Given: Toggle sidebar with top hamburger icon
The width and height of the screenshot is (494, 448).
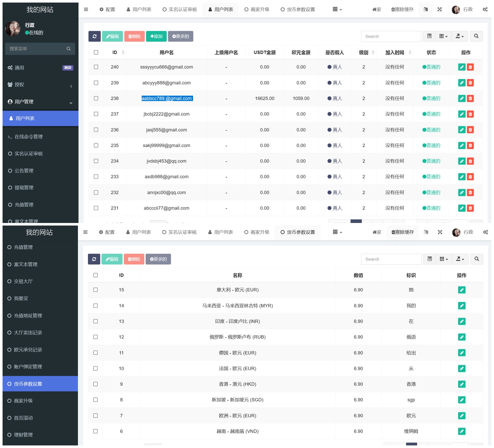Looking at the screenshot, I should [86, 9].
